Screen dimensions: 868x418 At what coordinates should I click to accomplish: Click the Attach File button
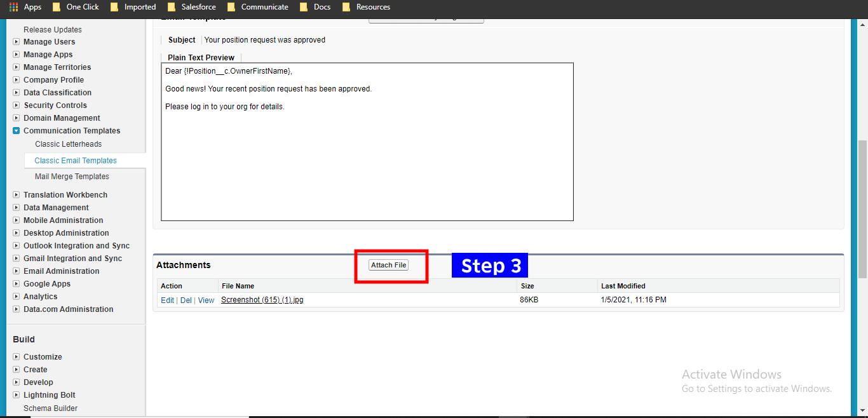(388, 265)
